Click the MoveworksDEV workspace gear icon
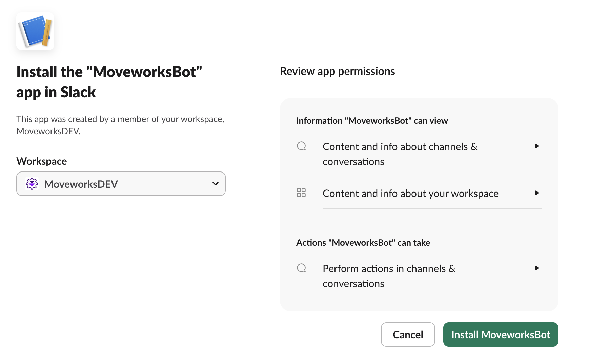Image resolution: width=589 pixels, height=364 pixels. (32, 184)
